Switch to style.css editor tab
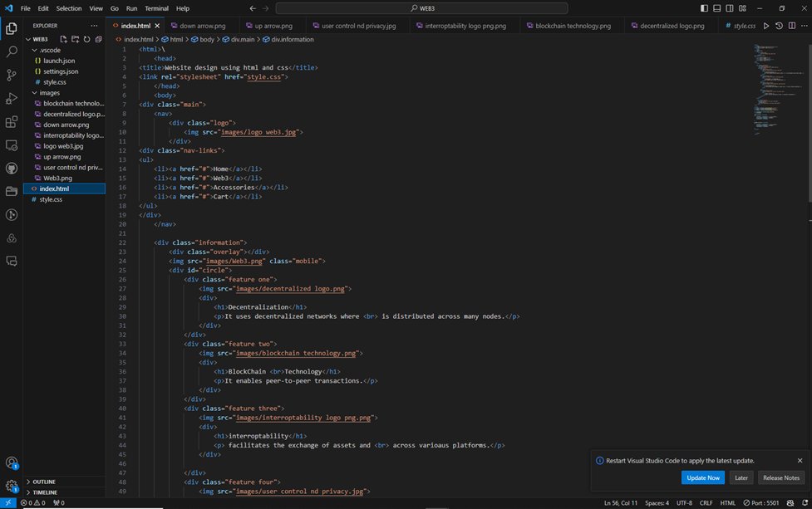Viewport: 812px width, 509px height. 741,26
